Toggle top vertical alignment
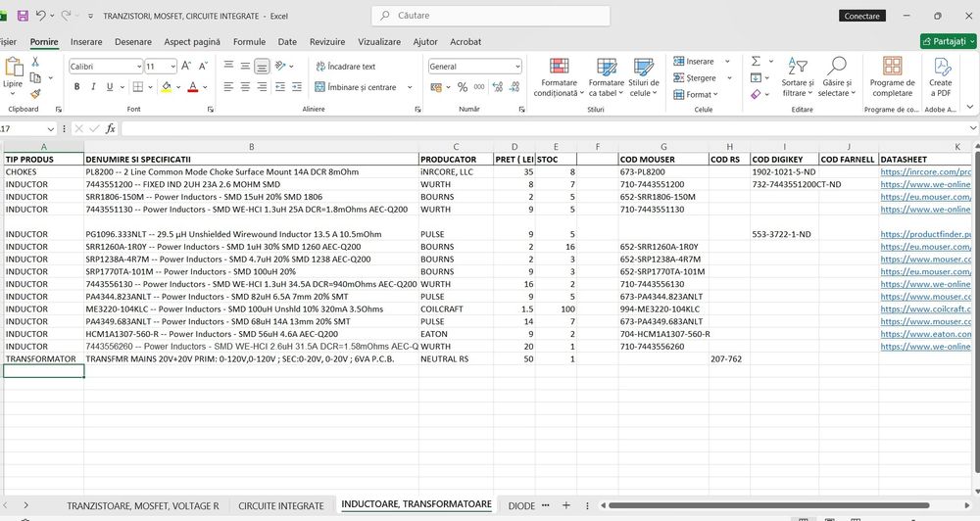The image size is (980, 521). click(x=228, y=66)
